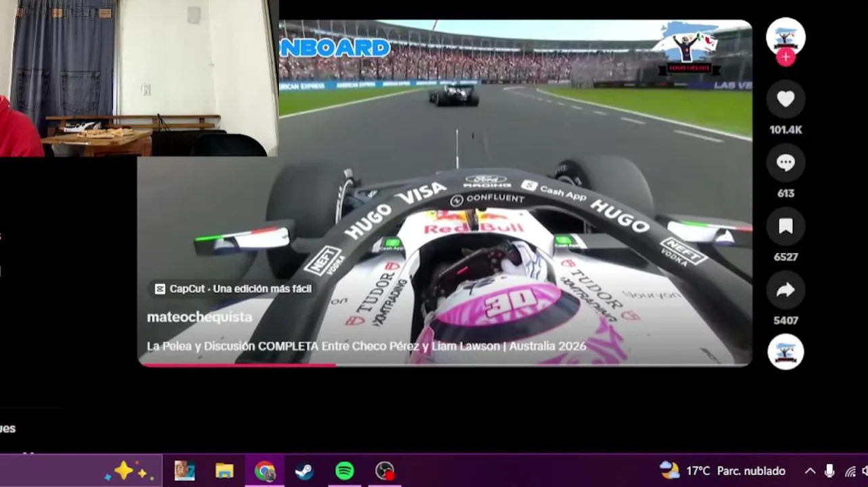This screenshot has width=868, height=487.
Task: Click the 613 comments count
Action: coord(786,193)
